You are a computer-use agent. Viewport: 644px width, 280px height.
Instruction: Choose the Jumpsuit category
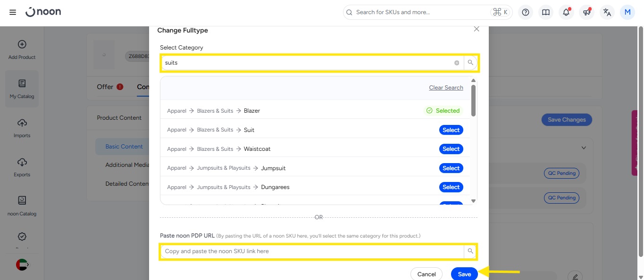coord(451,168)
